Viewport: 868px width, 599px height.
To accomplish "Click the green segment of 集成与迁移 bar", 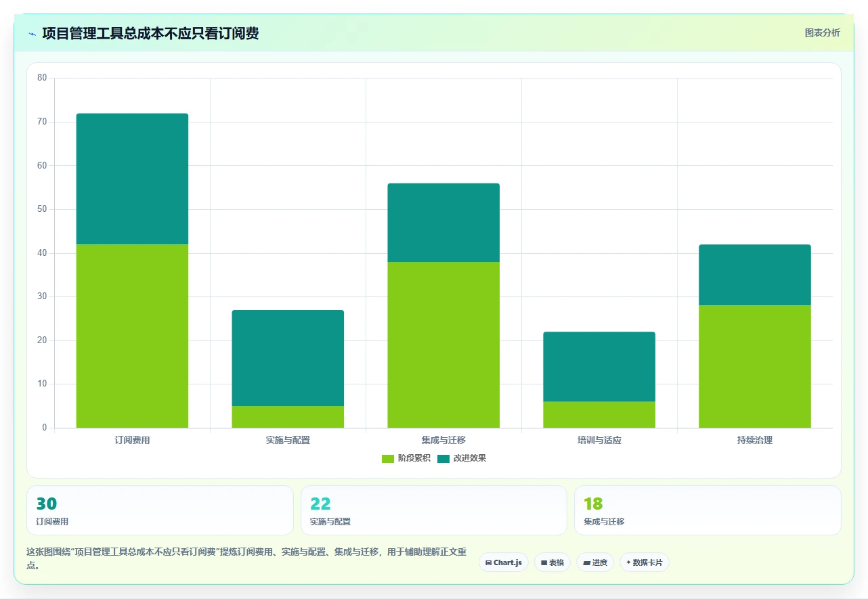I will pyautogui.click(x=443, y=345).
